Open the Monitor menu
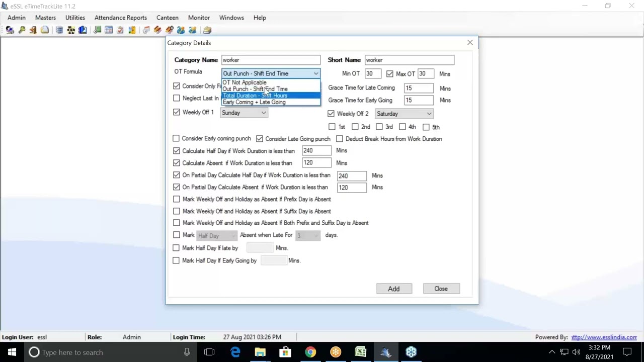Image resolution: width=644 pixels, height=362 pixels. point(199,18)
